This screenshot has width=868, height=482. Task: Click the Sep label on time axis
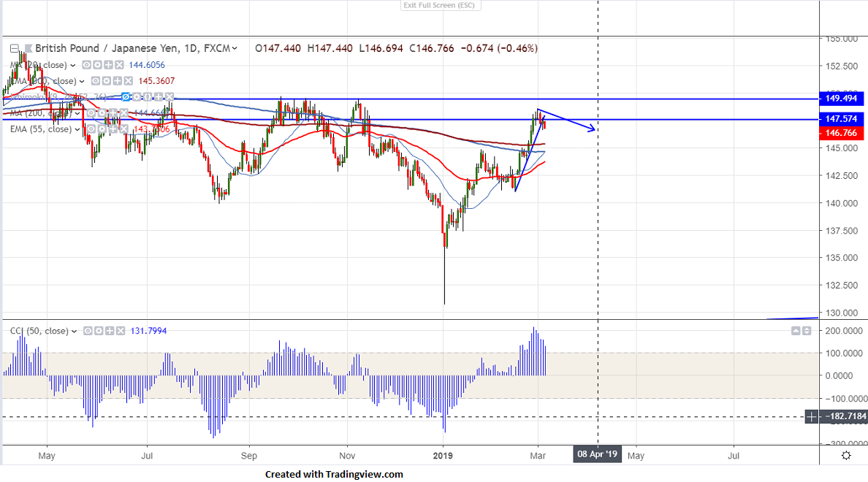[x=249, y=456]
